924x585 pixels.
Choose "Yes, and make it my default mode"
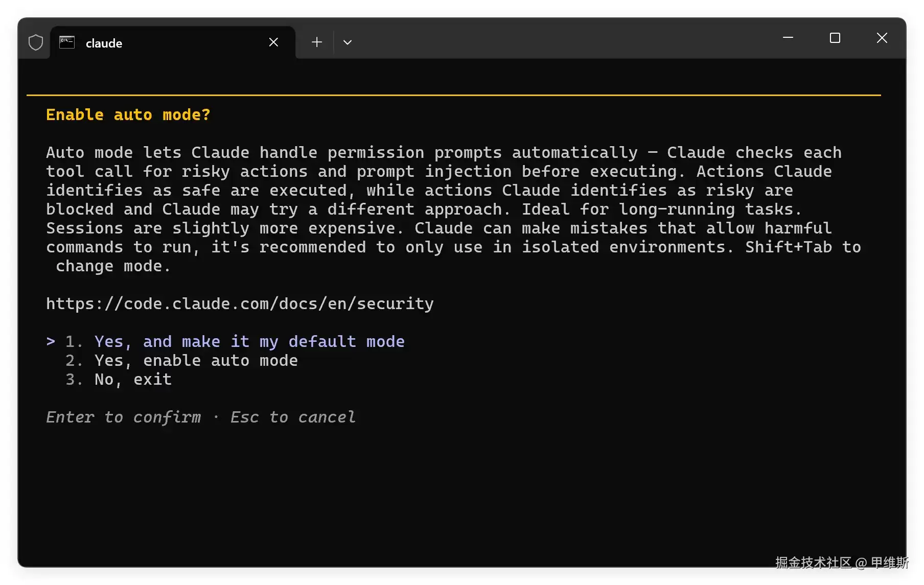tap(249, 341)
